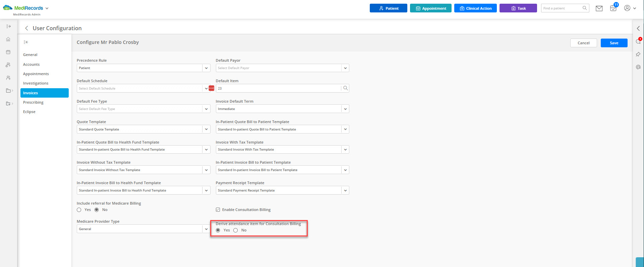
Task: Open the calendar icon in left sidebar
Action: [8, 52]
